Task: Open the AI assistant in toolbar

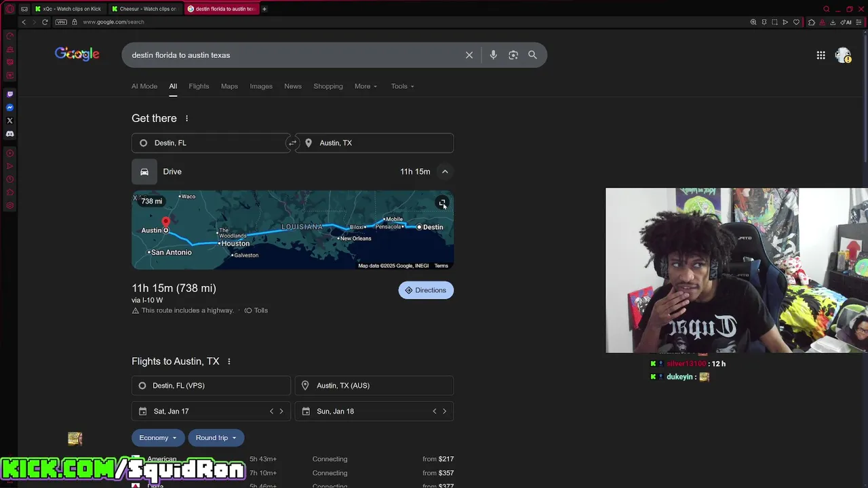Action: click(846, 22)
